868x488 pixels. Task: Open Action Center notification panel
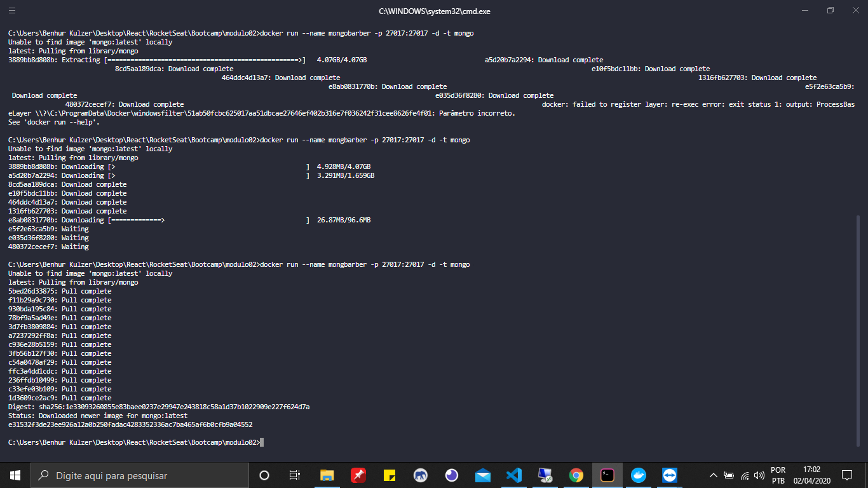pyautogui.click(x=847, y=475)
